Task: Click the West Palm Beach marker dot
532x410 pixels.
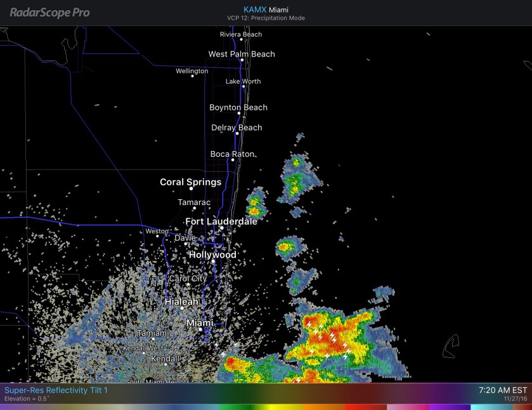Action: point(242,60)
